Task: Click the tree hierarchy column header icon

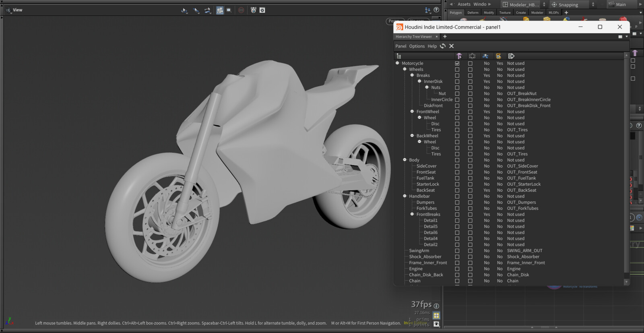Action: (x=399, y=56)
